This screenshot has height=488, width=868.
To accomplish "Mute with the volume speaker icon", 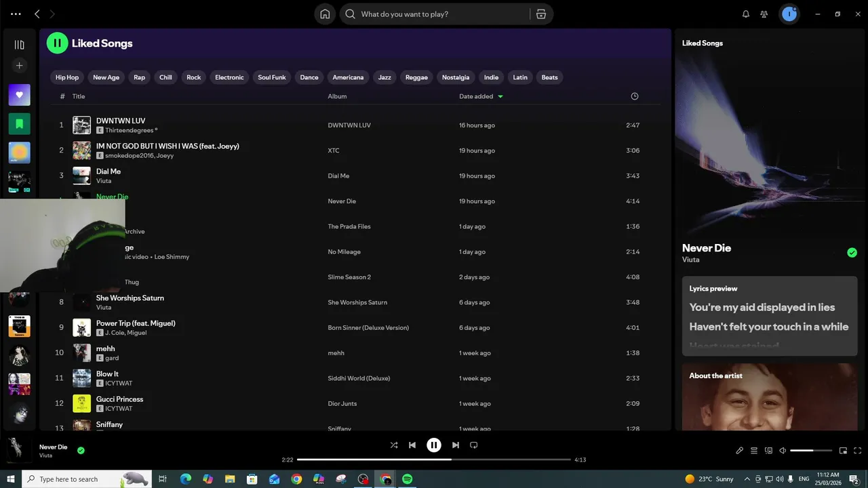I will [x=783, y=451].
